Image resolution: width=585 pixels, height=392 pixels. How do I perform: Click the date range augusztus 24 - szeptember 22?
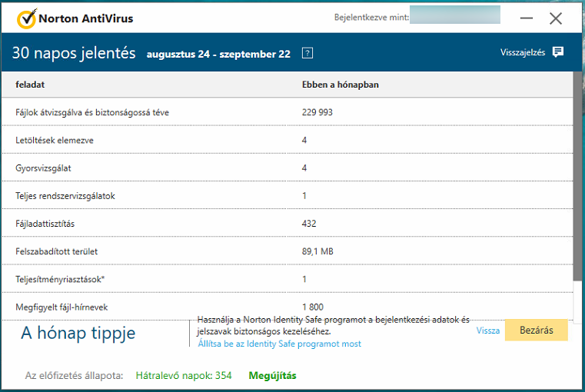[218, 54]
